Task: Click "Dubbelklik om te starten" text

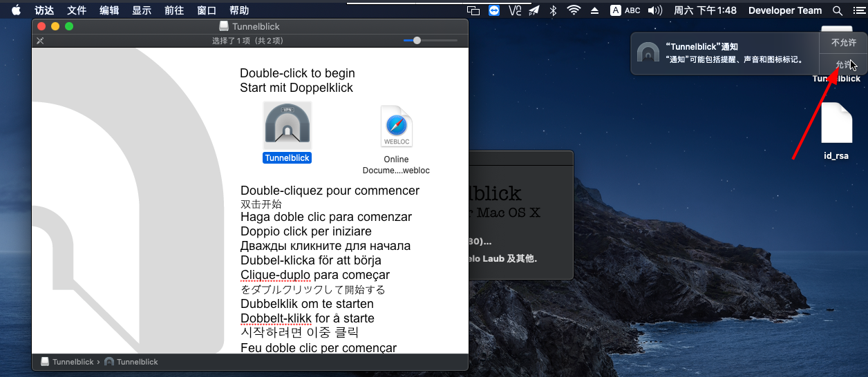Action: click(307, 304)
